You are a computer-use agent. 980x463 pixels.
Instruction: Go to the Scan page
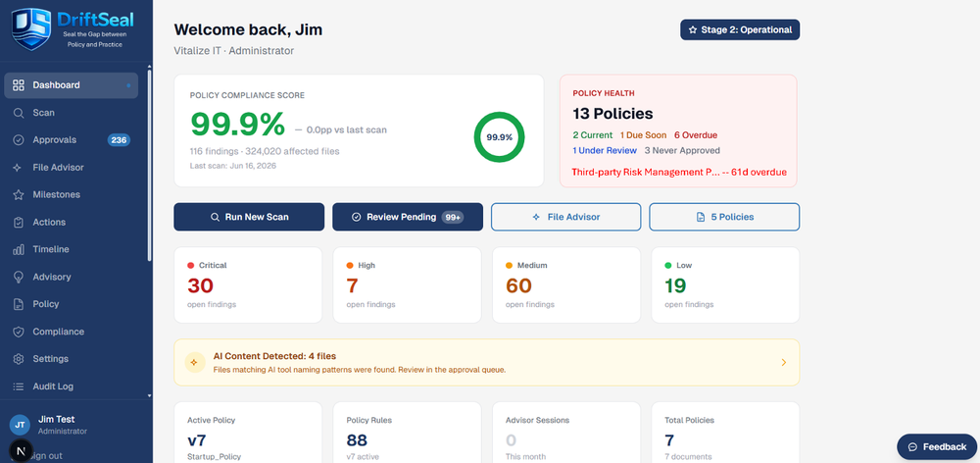(x=72, y=113)
